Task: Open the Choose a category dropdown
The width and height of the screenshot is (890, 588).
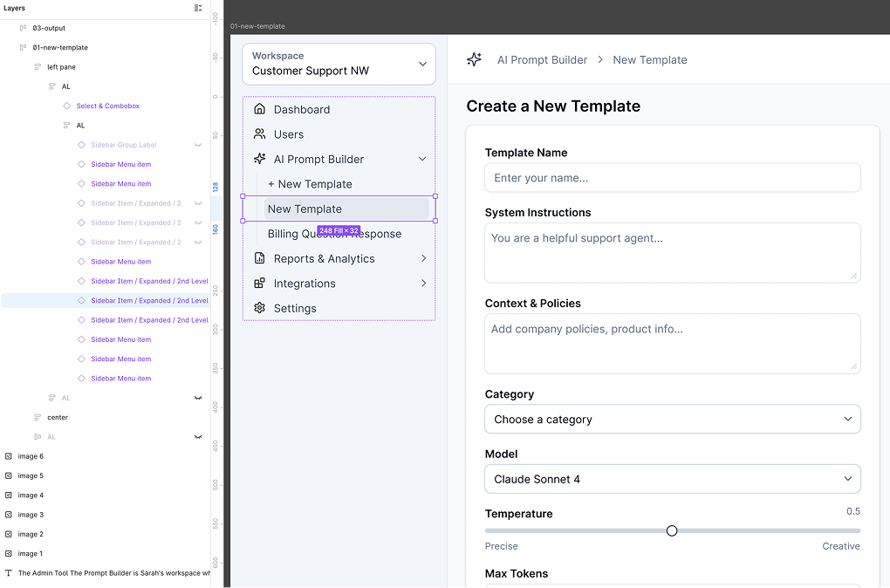Action: click(672, 419)
